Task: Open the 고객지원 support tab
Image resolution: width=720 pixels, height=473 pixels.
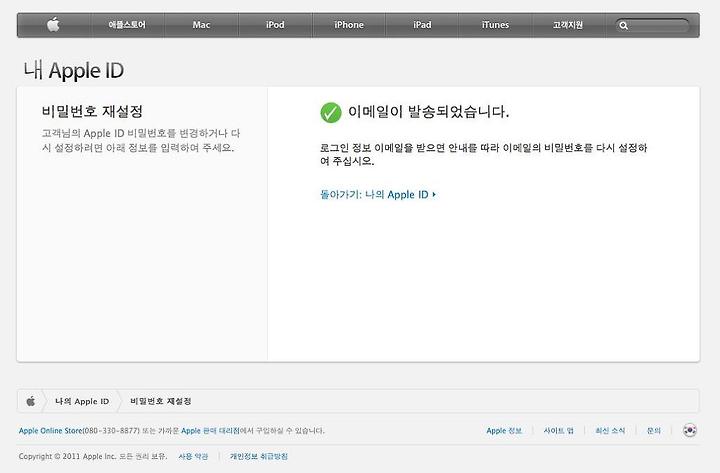Action: click(568, 25)
